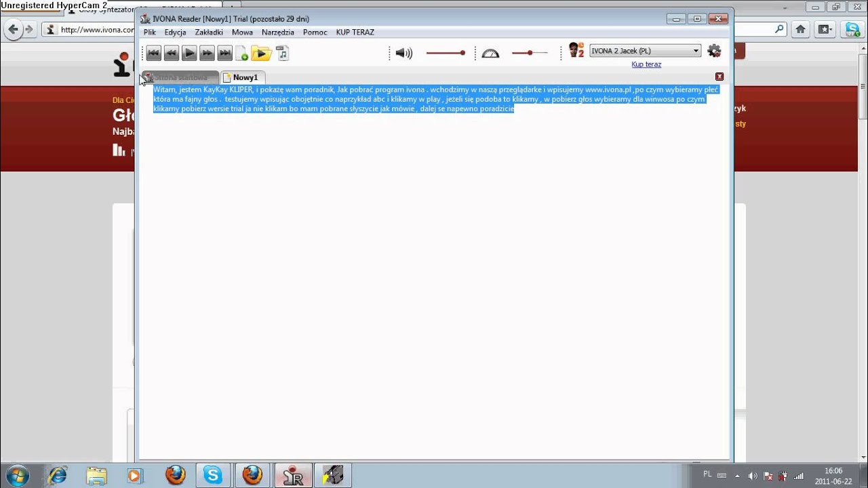This screenshot has height=488, width=868.
Task: Open Windows Explorer from the taskbar
Action: [96, 475]
